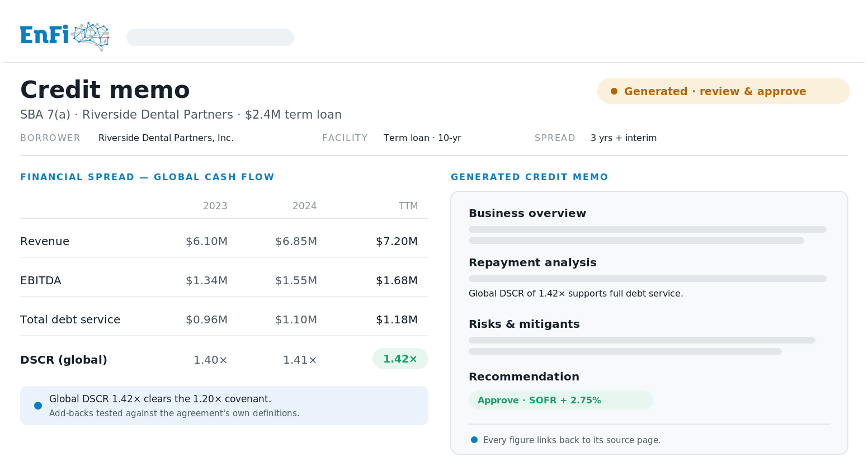The image size is (868, 475).
Task: Click borrower name Riverside Dental Partners, Inc.
Action: pos(166,138)
